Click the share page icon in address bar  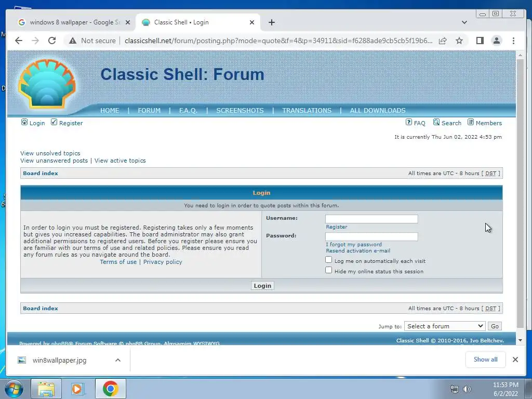pos(443,41)
